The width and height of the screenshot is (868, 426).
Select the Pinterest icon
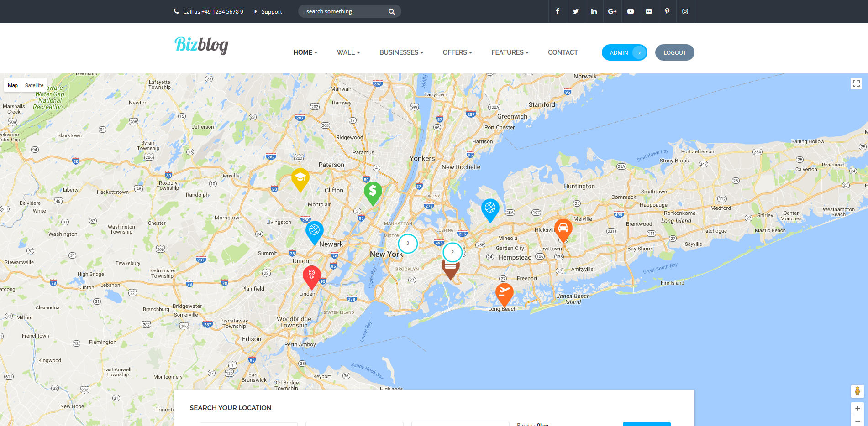667,11
